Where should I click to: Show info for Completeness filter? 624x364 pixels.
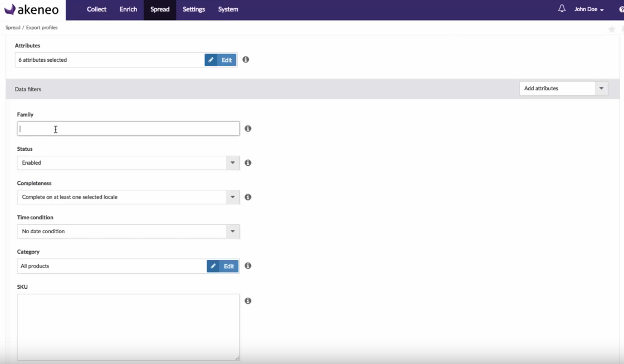point(248,197)
